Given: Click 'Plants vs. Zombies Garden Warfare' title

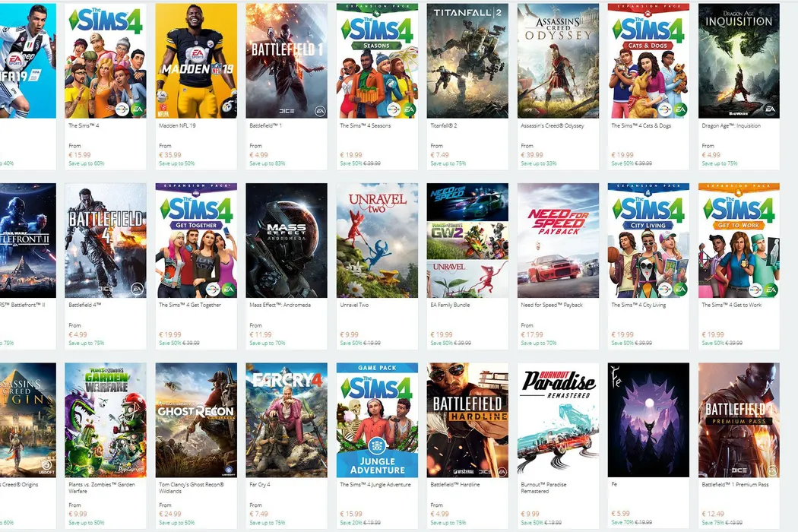Looking at the screenshot, I should pos(102,488).
